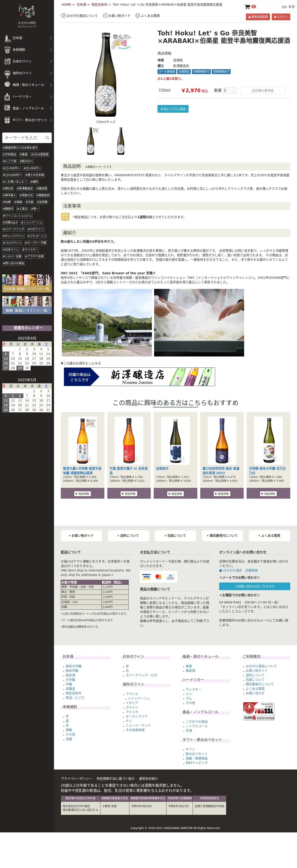This screenshot has width=297, height=868.
Task: Expand the ギフト・飲み比べセット arrow
Action: tap(51, 120)
